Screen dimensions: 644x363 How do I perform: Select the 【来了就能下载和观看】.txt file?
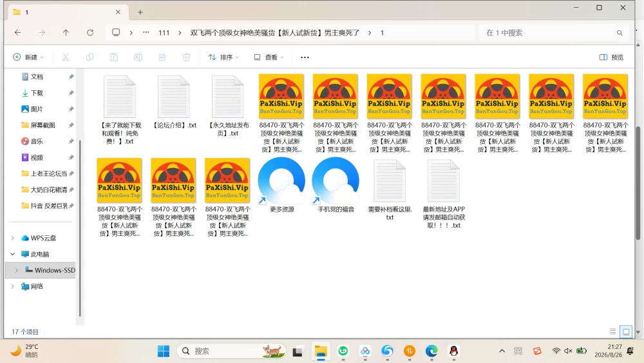[120, 110]
